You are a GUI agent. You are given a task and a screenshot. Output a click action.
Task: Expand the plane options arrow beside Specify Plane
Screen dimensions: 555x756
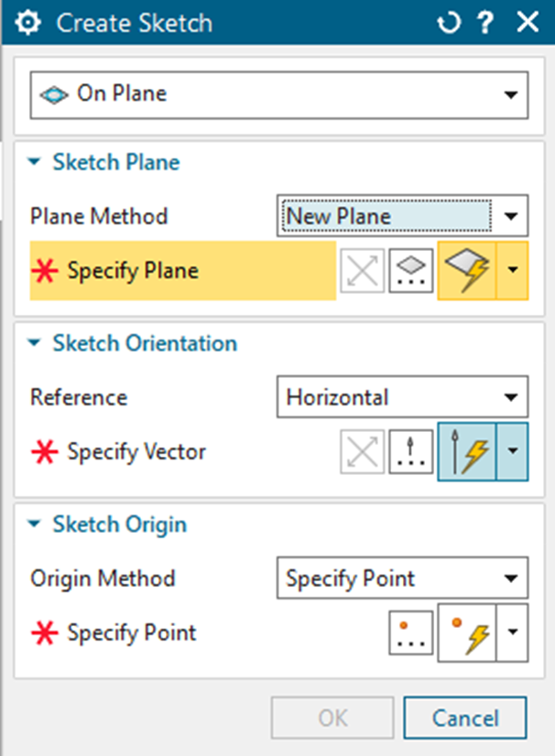[x=513, y=270]
